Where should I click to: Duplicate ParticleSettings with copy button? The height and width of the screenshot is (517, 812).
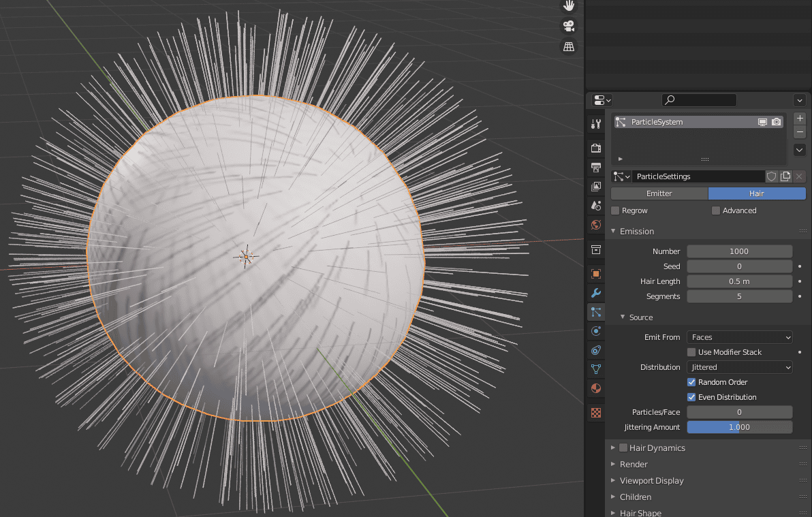(785, 176)
